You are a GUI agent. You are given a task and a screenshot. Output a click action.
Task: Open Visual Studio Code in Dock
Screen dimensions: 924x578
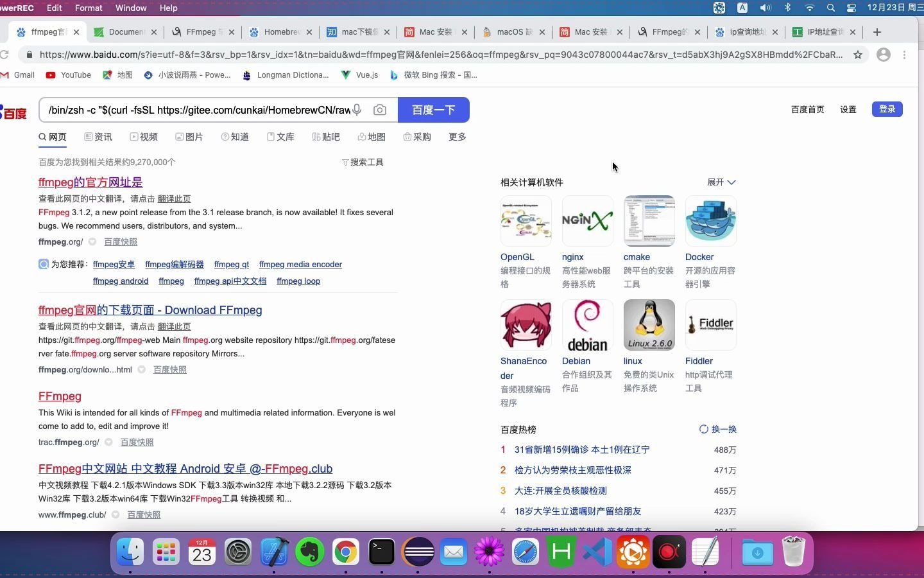597,552
